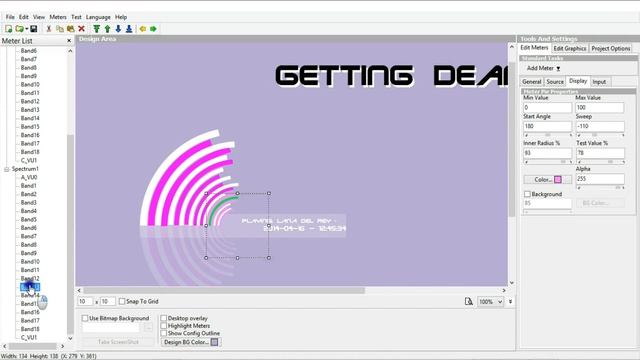The width and height of the screenshot is (640, 360).
Task: Click the Alpha slider
Action: tap(600, 187)
